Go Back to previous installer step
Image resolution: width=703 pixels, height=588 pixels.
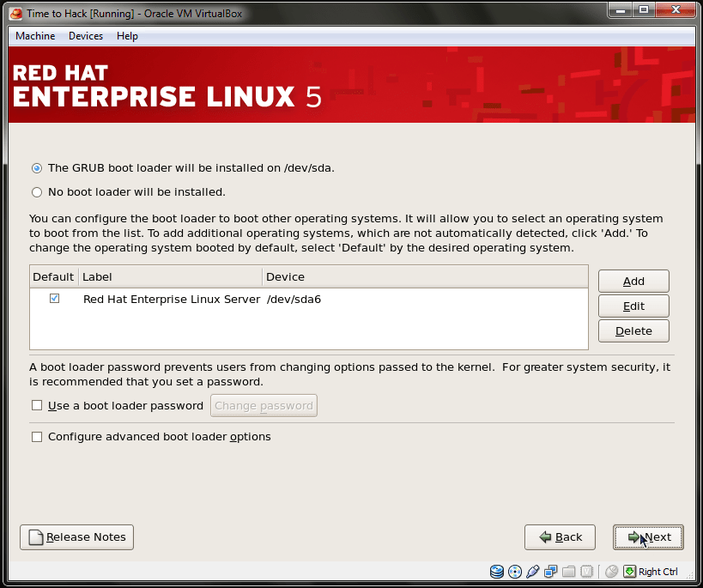click(560, 537)
